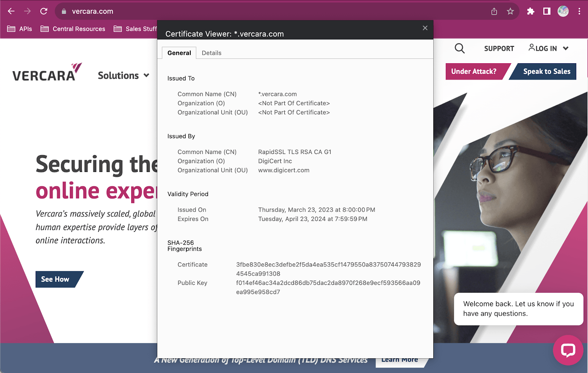Click the Learn More button in banner
Screen dimensions: 588x373
(401, 361)
